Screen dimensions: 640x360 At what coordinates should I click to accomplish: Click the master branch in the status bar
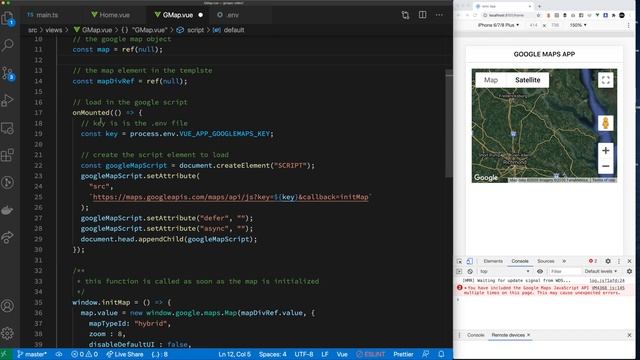(x=32, y=354)
